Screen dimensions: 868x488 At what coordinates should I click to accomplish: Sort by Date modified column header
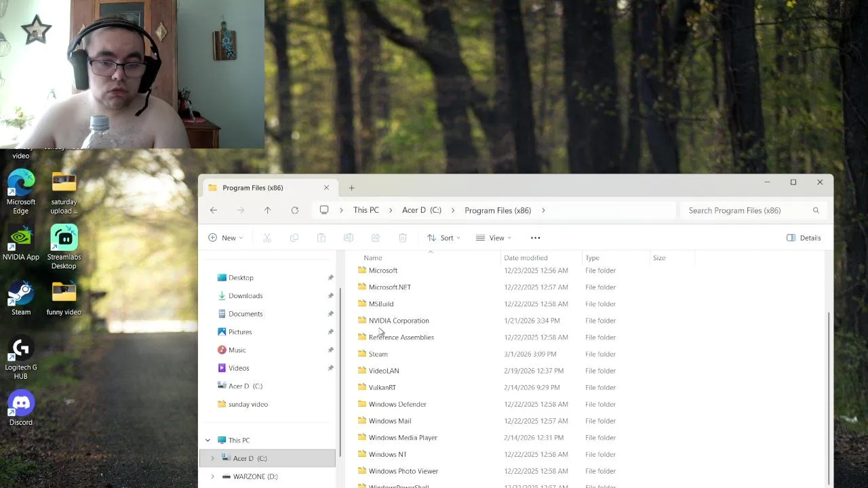tap(526, 258)
